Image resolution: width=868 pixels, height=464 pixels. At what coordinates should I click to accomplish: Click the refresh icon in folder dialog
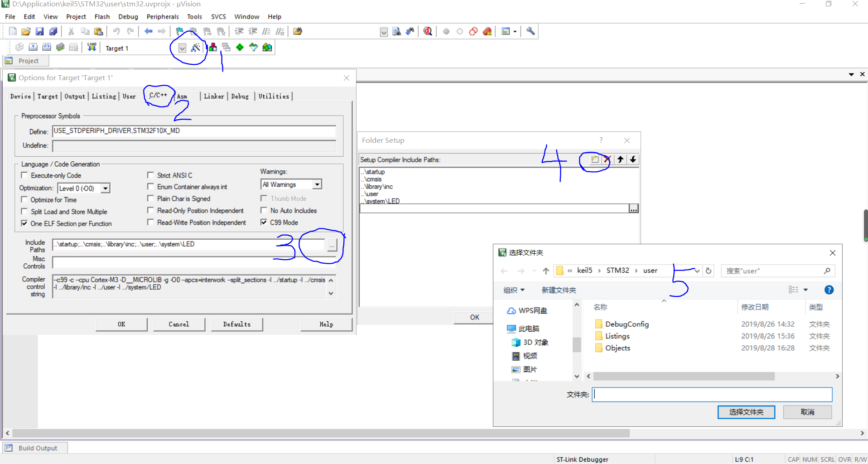(x=709, y=271)
